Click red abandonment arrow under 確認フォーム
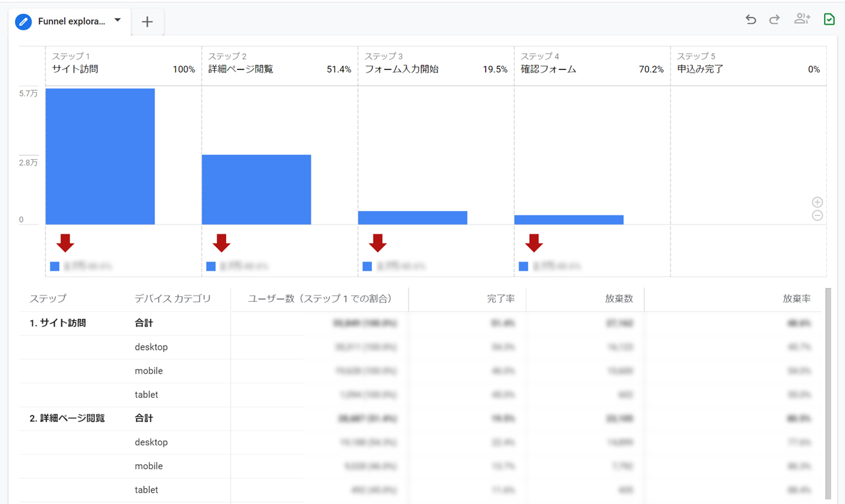845x504 pixels. click(534, 243)
